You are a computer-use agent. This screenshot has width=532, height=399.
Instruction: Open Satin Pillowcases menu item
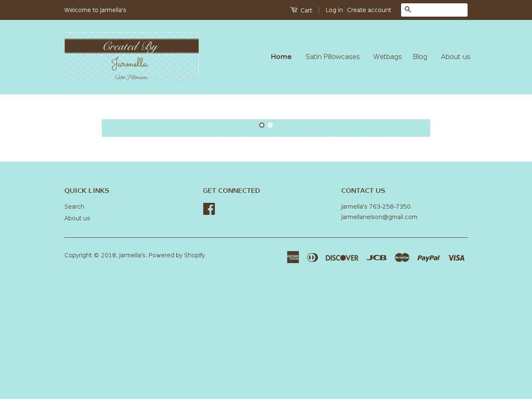coord(332,57)
